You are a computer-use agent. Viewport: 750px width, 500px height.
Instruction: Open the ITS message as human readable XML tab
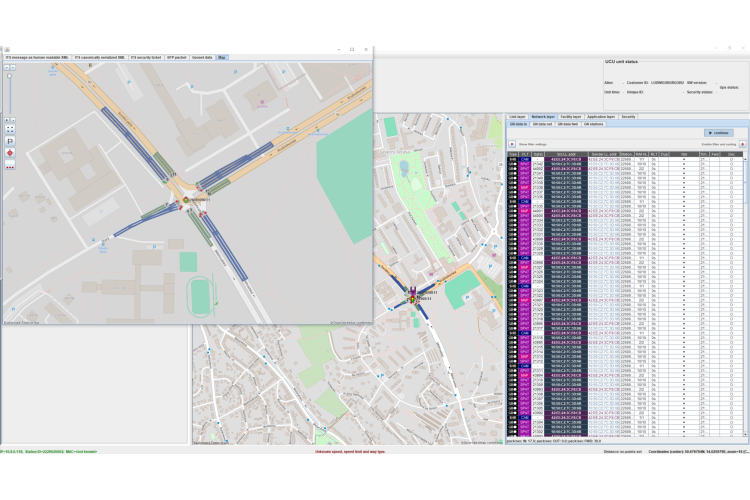click(37, 57)
